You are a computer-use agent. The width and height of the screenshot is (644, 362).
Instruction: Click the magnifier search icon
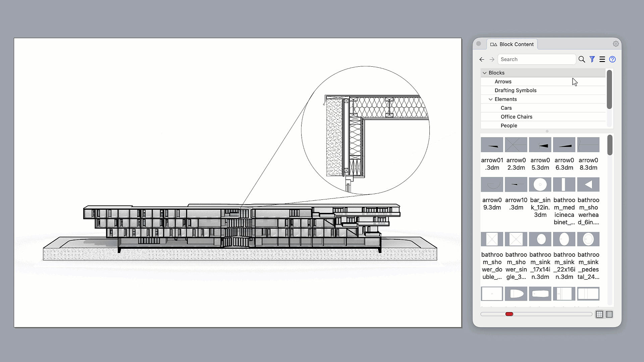(582, 59)
